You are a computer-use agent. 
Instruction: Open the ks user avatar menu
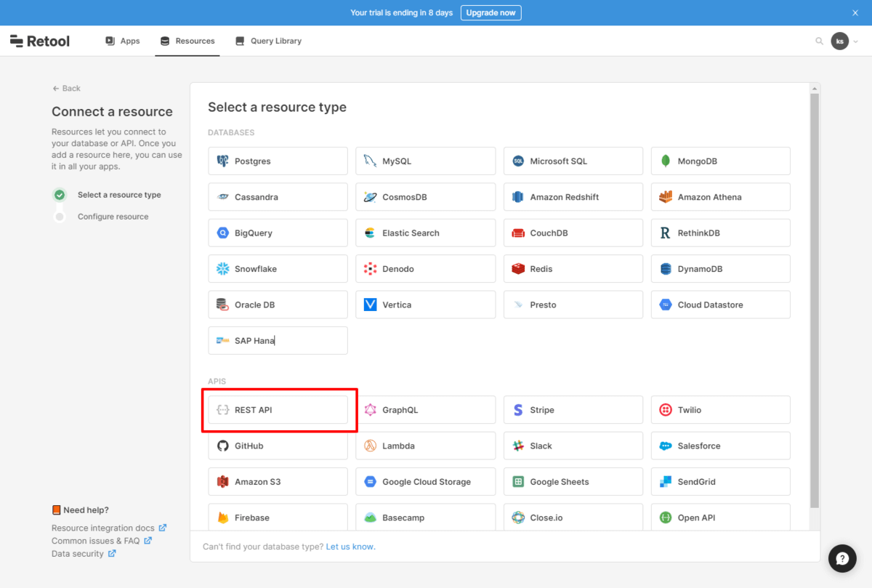[839, 41]
